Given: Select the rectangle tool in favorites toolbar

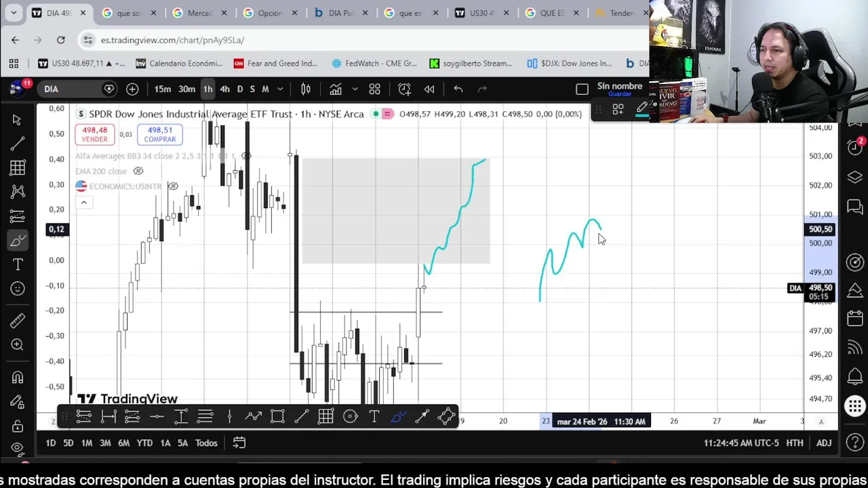Looking at the screenshot, I should pos(277,416).
